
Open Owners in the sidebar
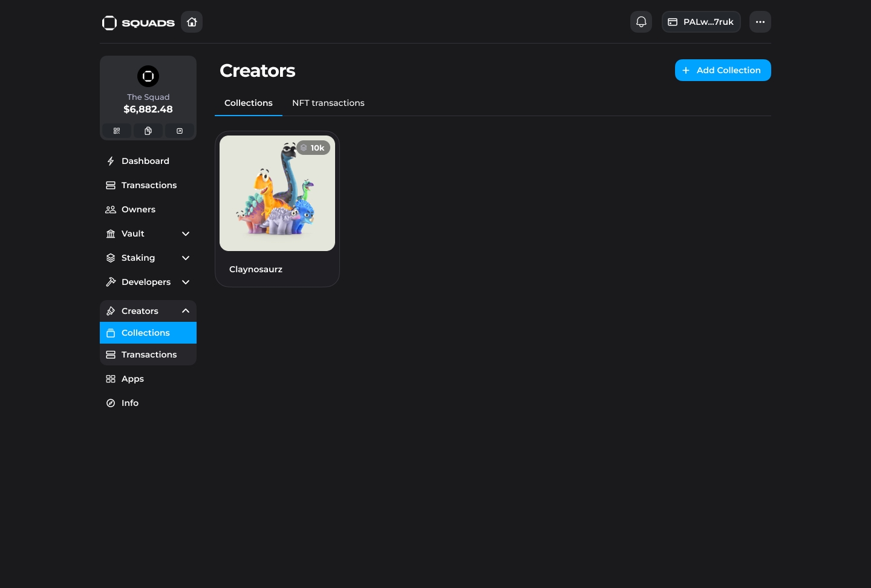[139, 210]
